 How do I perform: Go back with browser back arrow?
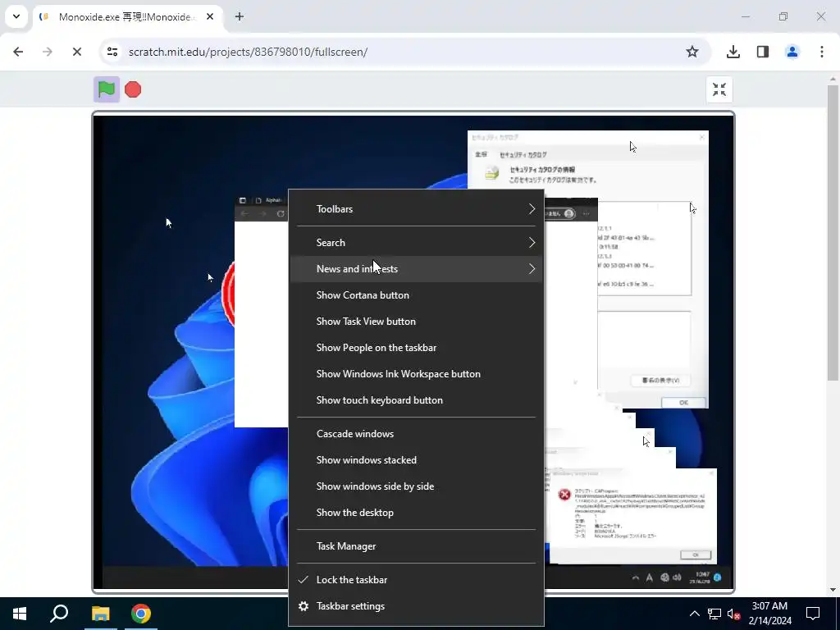click(18, 52)
